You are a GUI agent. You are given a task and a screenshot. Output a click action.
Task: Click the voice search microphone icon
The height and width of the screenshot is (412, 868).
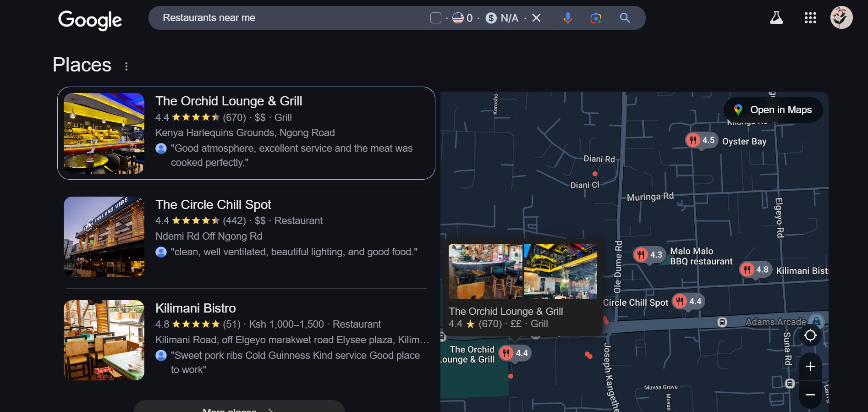pos(567,18)
